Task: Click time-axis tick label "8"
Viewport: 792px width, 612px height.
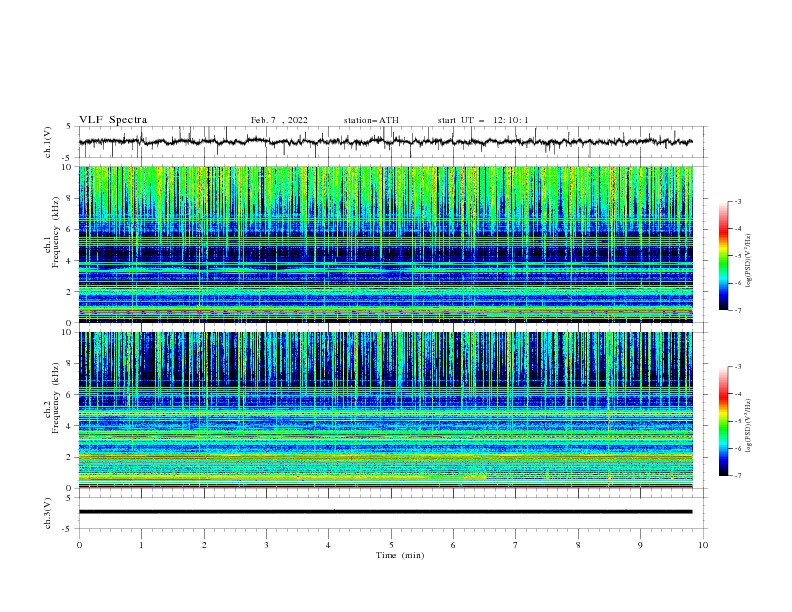Action: click(578, 545)
